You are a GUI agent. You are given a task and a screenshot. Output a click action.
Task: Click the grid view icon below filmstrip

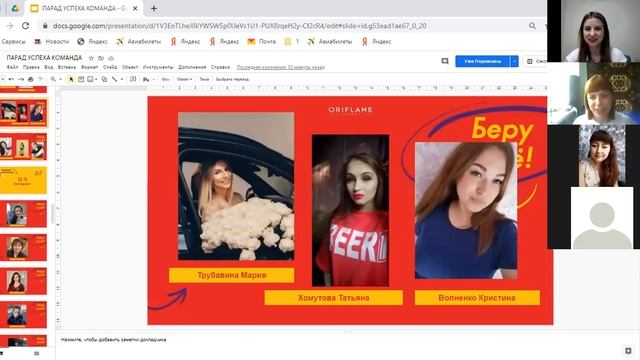coord(36,353)
